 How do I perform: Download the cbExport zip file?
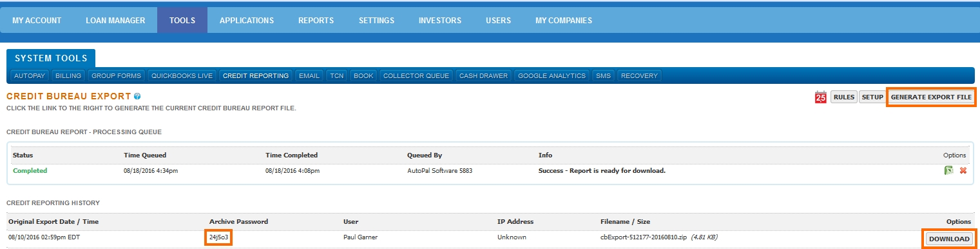coord(949,239)
